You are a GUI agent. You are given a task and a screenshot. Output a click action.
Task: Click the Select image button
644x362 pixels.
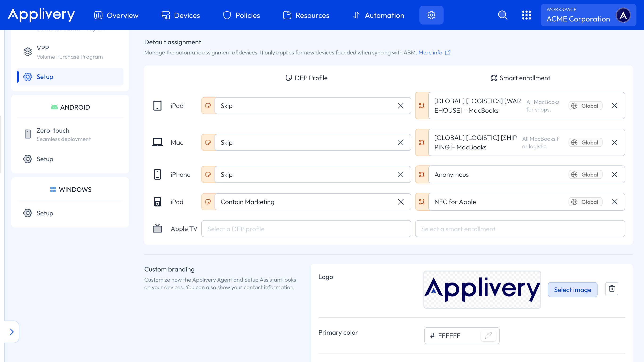point(572,290)
